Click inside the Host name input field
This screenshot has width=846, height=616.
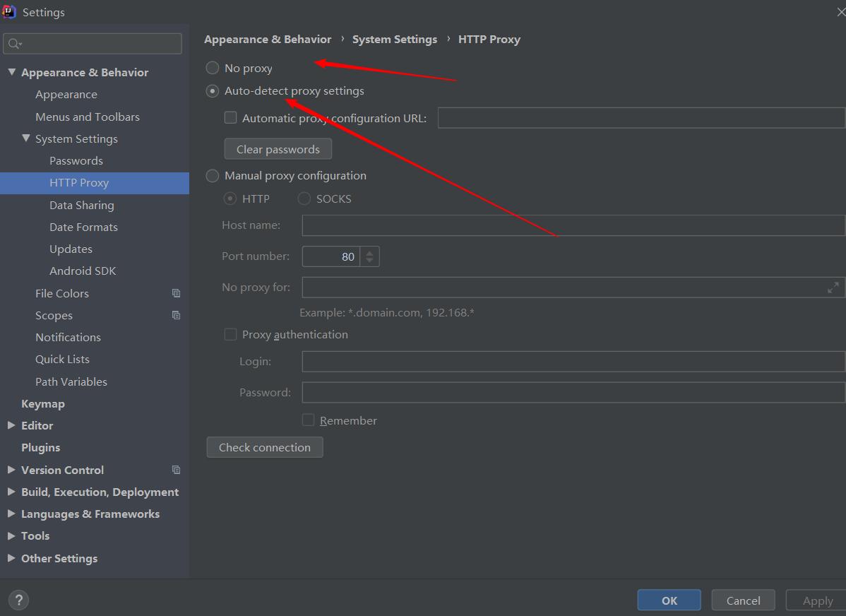(494, 225)
